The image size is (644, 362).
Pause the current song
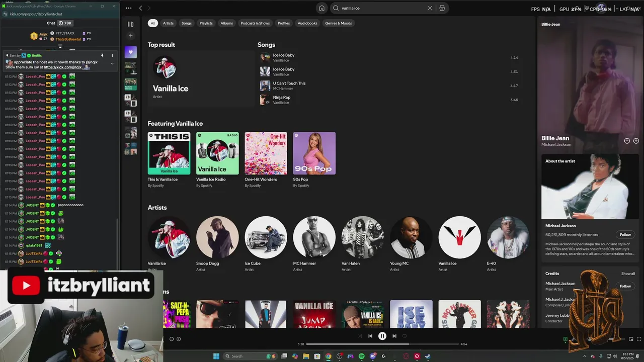coord(382,336)
